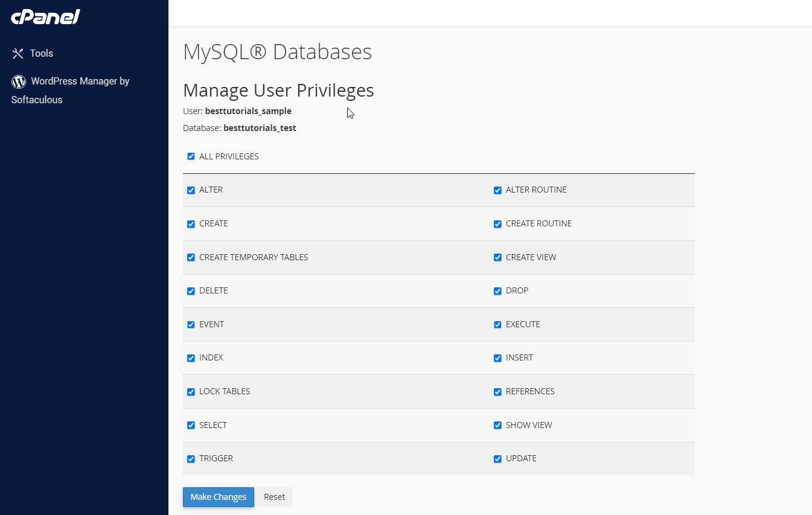
Task: Uncheck the TRIGGER privilege
Action: [191, 459]
